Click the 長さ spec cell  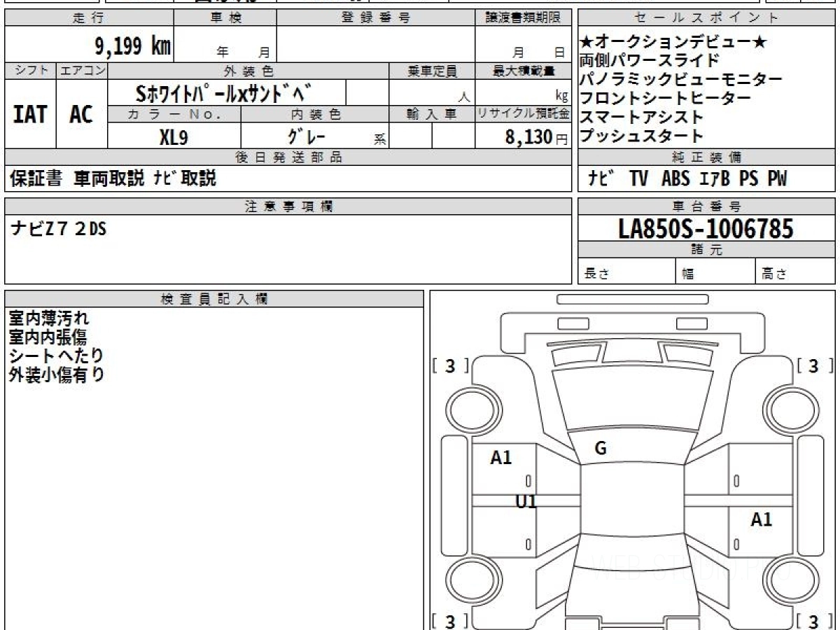pos(626,272)
